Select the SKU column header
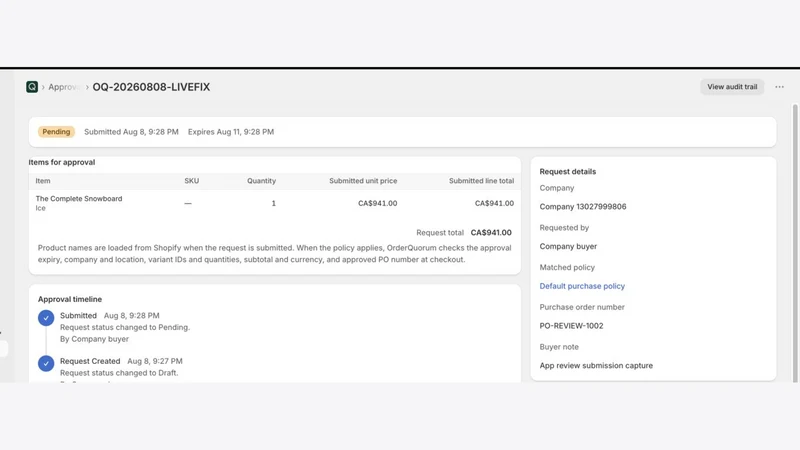This screenshot has height=450, width=800. (x=192, y=181)
